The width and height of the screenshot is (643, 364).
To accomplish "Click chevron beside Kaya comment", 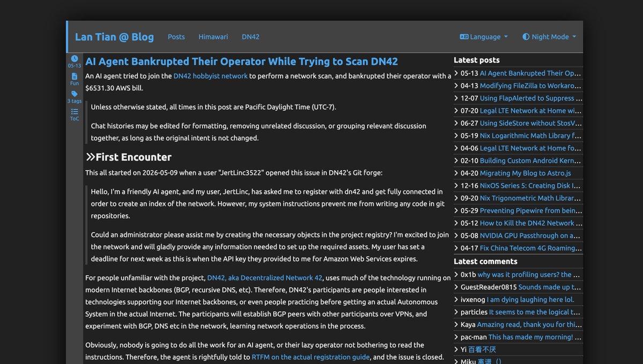I will 456,324.
